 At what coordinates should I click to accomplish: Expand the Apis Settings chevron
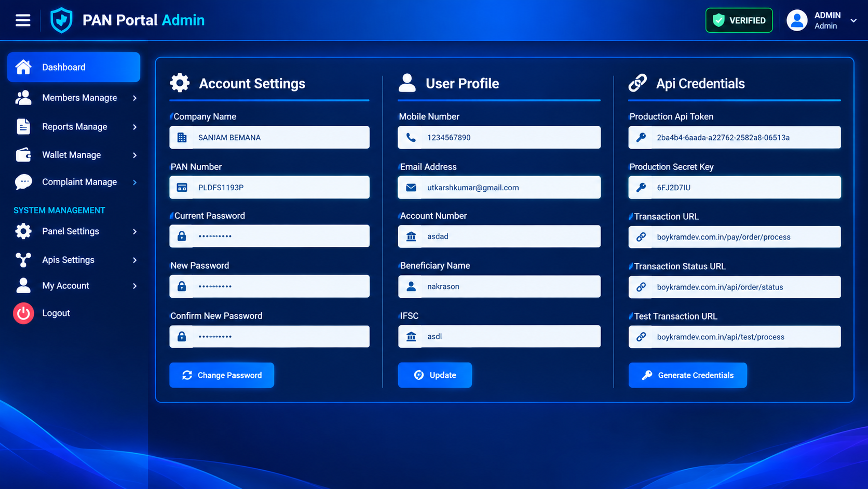coord(134,260)
